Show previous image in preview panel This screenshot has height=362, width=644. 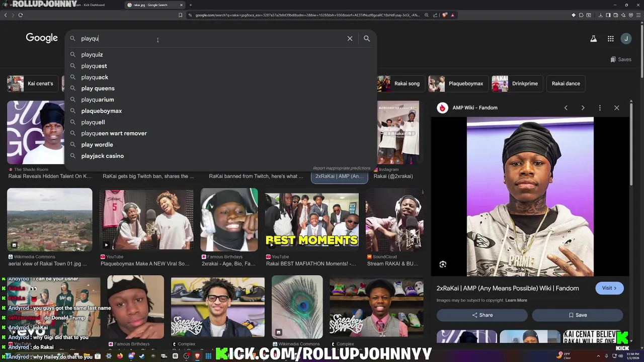(566, 108)
